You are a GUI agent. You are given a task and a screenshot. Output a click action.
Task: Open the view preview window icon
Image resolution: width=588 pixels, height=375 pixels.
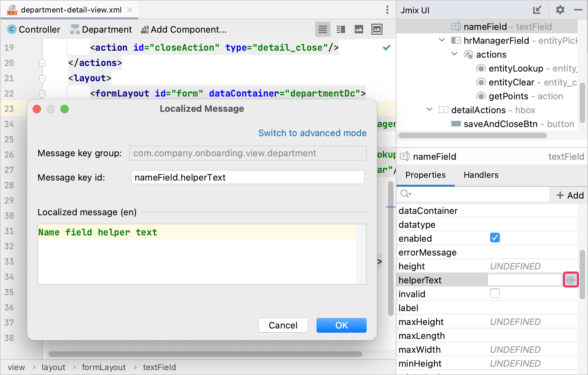(377, 30)
